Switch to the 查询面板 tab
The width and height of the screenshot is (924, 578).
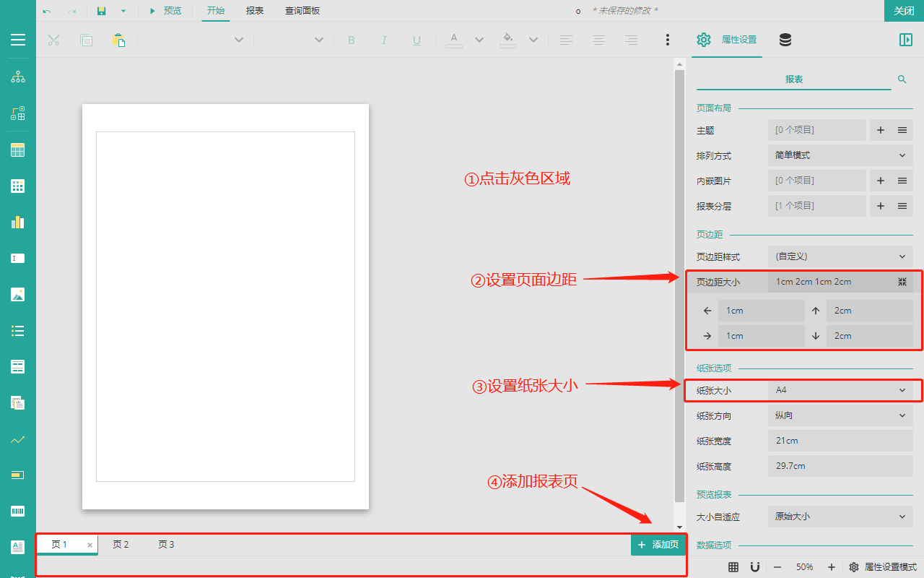pos(302,11)
